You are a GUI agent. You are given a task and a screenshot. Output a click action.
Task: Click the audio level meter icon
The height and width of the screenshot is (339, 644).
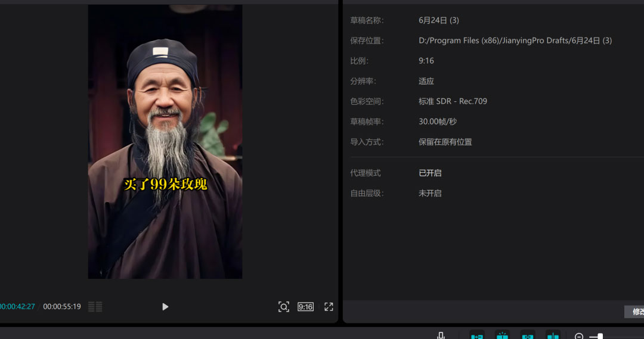[95, 307]
